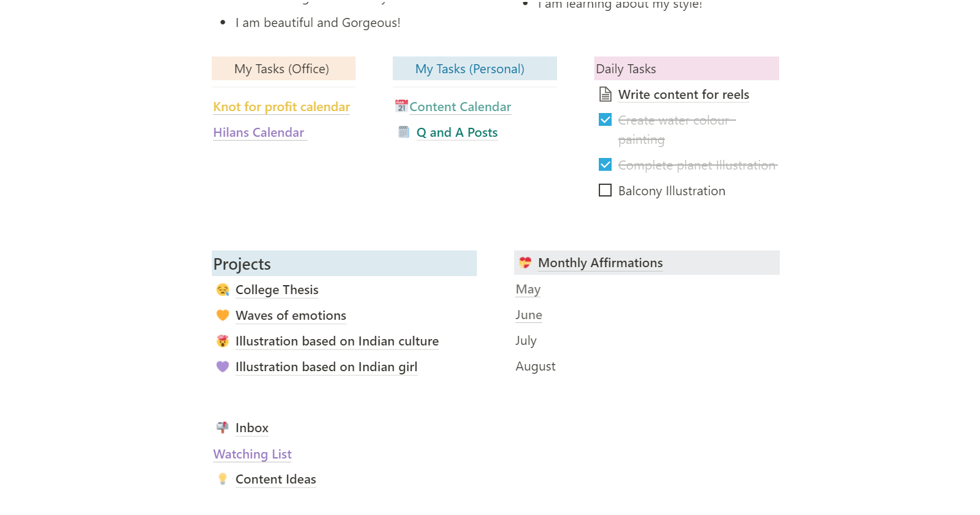Open the Content Calendar page

click(x=460, y=107)
